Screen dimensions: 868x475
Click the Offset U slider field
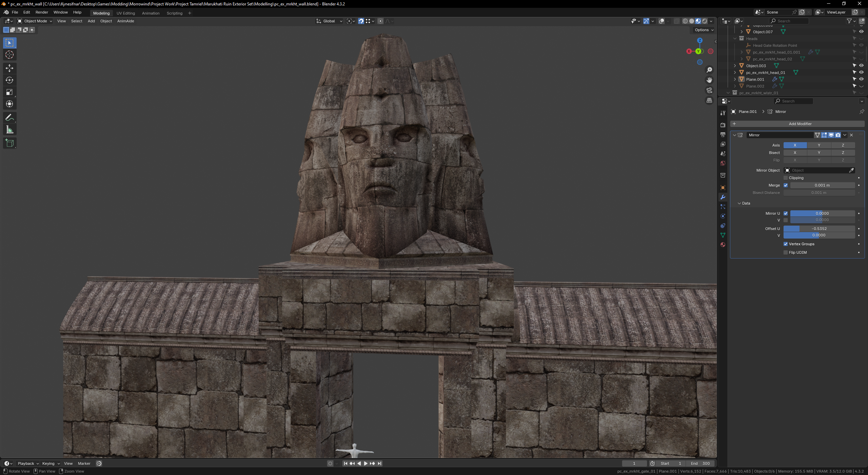(819, 229)
